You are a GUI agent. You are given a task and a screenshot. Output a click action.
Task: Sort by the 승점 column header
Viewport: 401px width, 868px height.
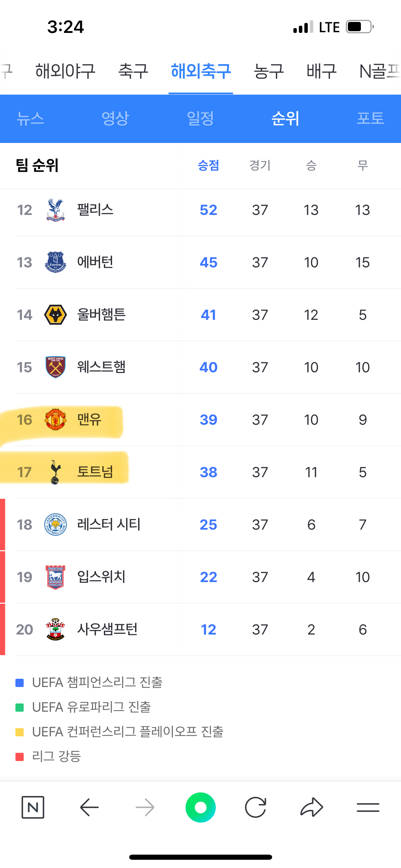[208, 165]
